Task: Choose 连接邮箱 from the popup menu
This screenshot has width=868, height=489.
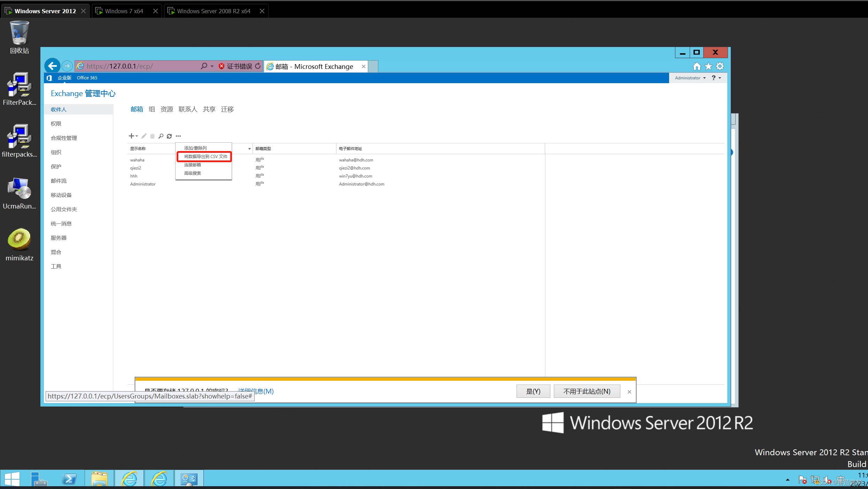Action: [x=193, y=165]
